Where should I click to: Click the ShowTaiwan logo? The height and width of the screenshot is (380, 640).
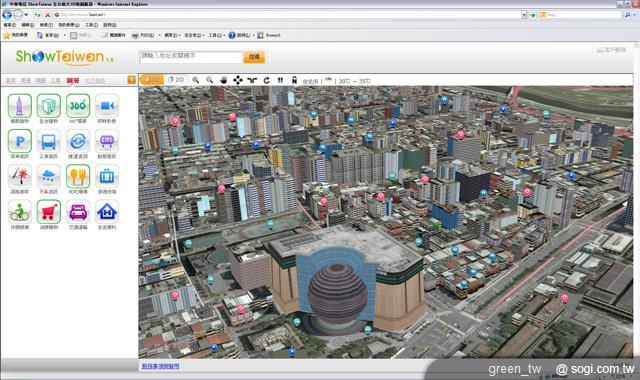[x=64, y=57]
